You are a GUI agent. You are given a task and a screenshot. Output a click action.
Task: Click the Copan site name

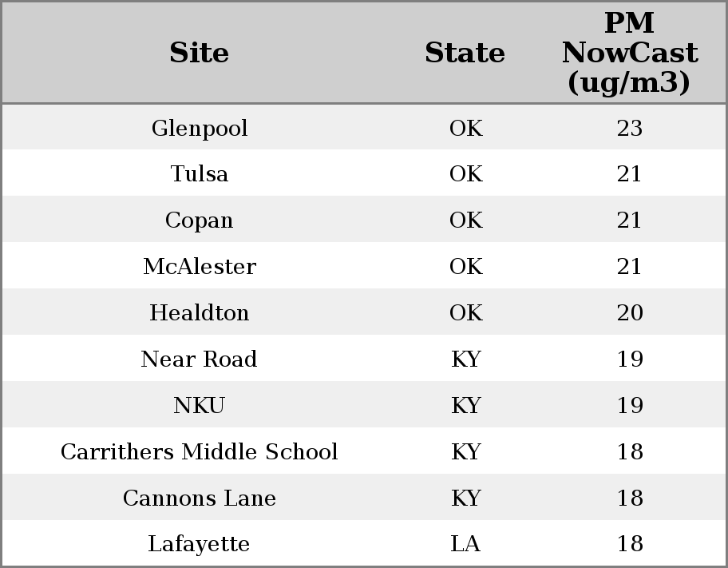(199, 220)
